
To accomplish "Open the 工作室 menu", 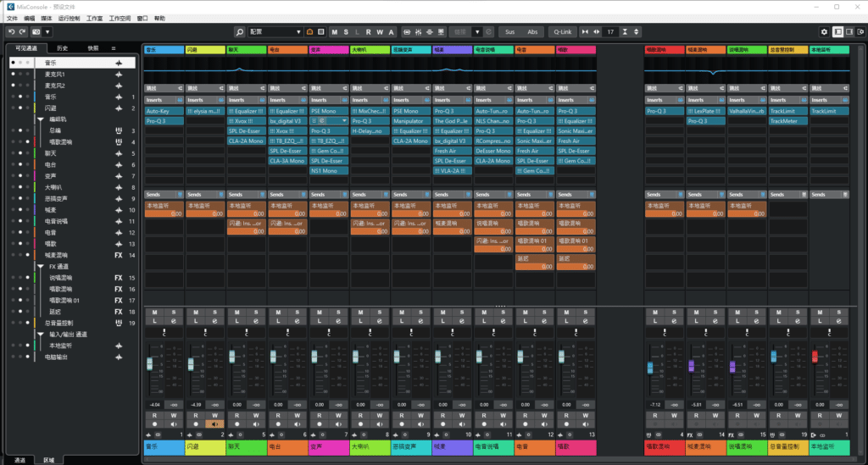I will tap(94, 18).
